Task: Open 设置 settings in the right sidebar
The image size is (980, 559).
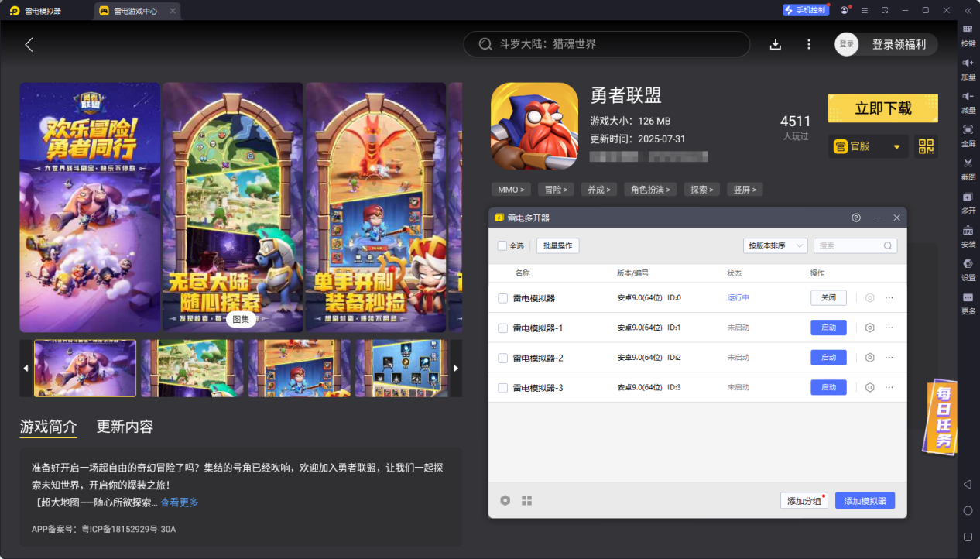Action: coord(968,268)
